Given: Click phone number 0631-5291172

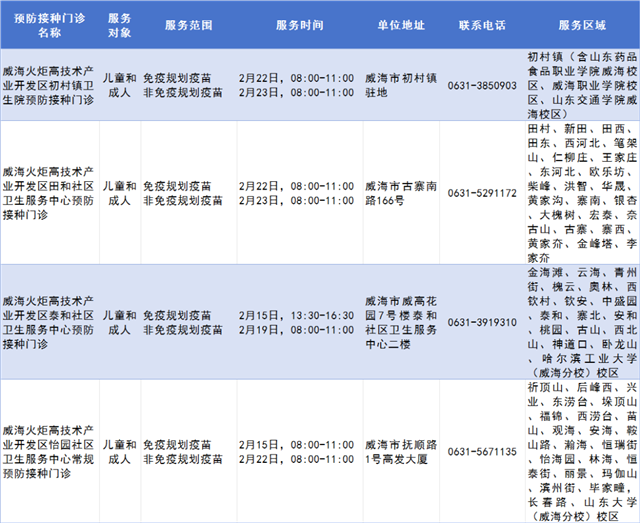Looking at the screenshot, I should (481, 193).
